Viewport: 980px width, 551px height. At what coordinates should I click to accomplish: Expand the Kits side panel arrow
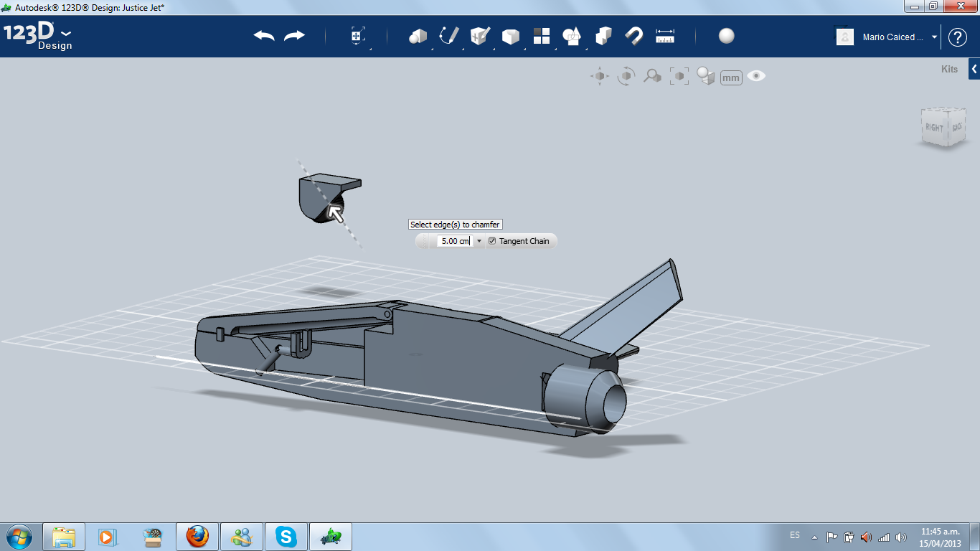pos(974,70)
